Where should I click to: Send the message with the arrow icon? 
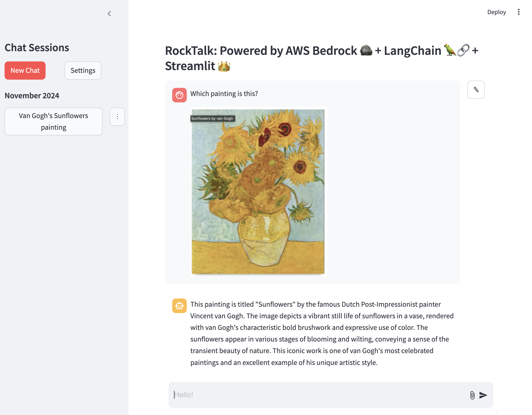tap(483, 395)
